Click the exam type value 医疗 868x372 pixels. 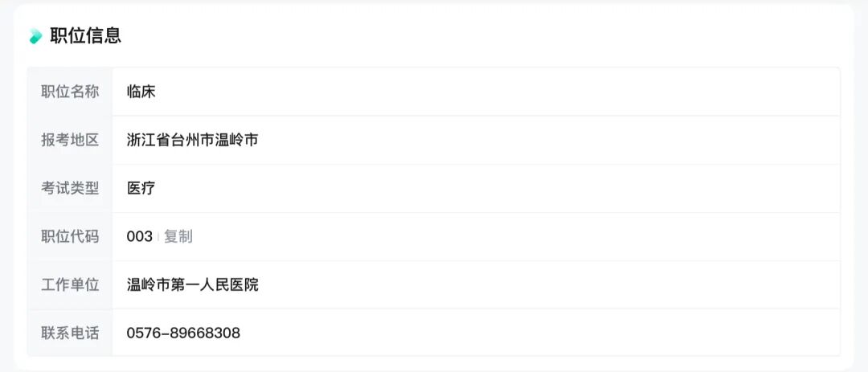coord(141,188)
